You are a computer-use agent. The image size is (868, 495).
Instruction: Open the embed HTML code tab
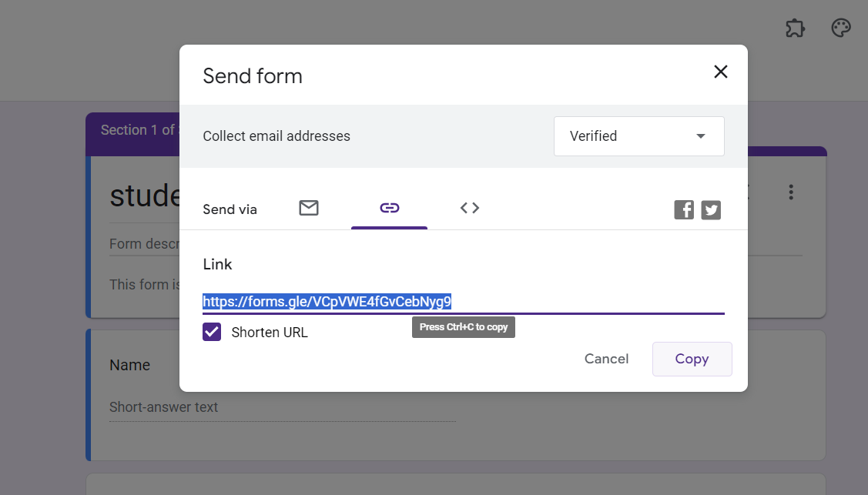tap(470, 208)
